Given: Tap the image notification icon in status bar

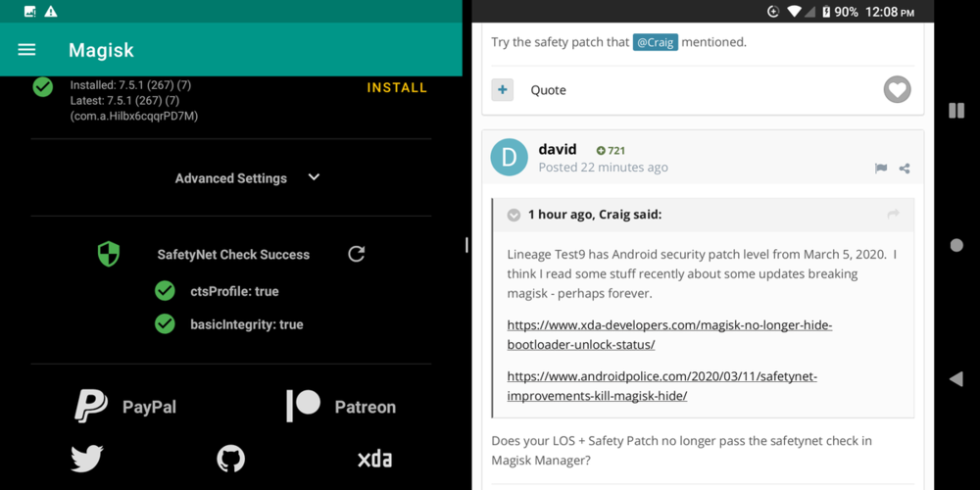Looking at the screenshot, I should pos(30,11).
